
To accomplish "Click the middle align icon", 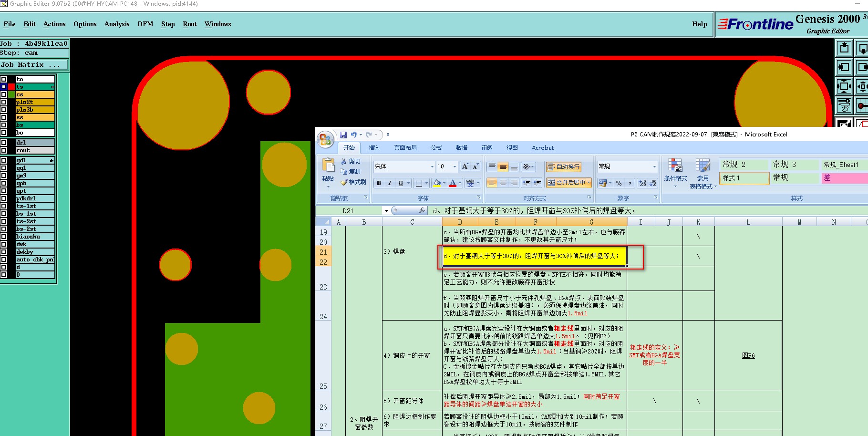I will [x=503, y=166].
